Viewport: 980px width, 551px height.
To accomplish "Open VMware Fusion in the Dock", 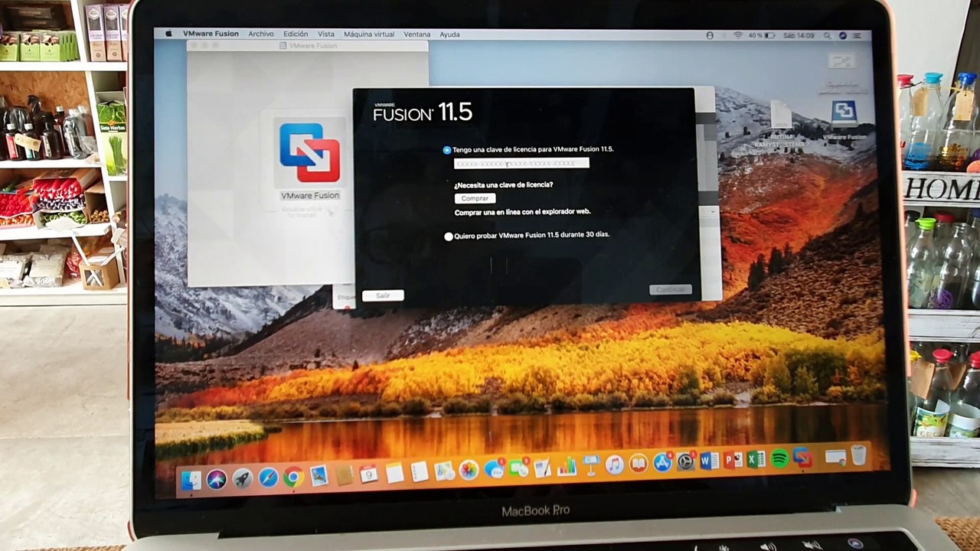I will click(x=803, y=458).
